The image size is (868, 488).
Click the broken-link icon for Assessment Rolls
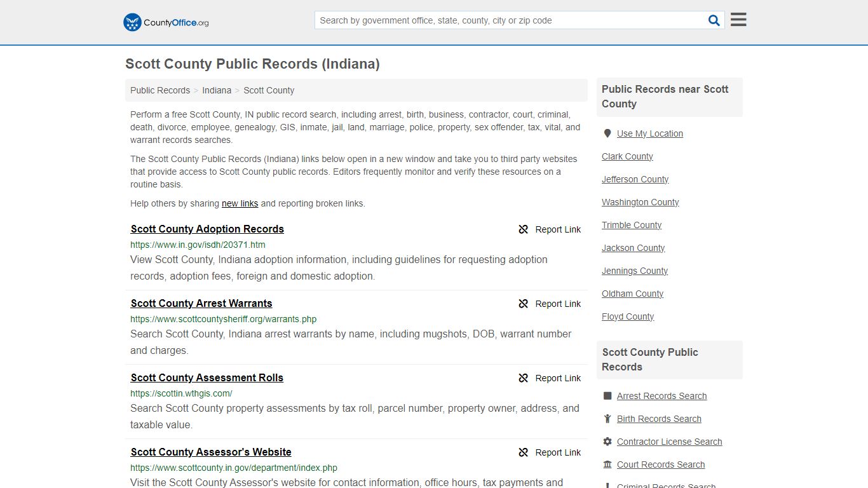pos(524,378)
